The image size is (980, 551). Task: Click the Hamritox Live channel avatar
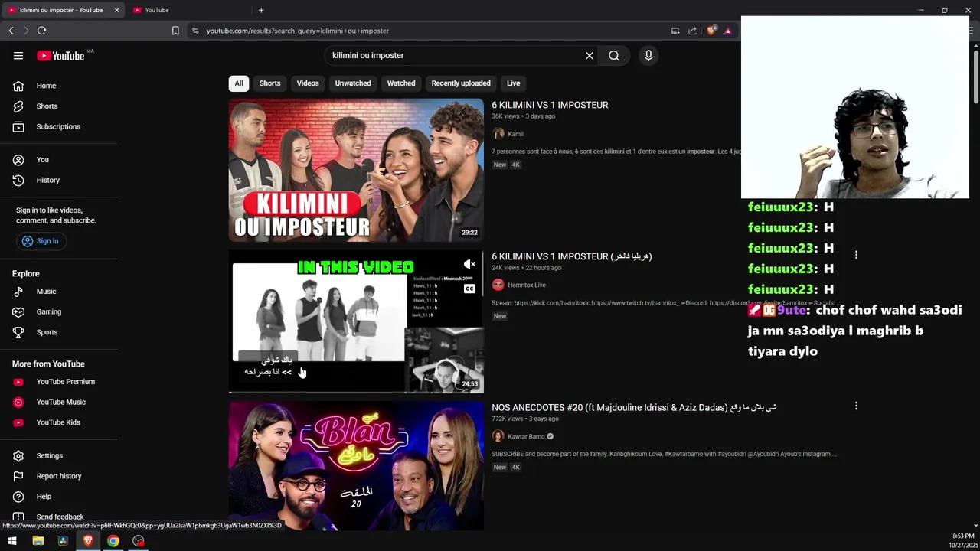coord(498,285)
